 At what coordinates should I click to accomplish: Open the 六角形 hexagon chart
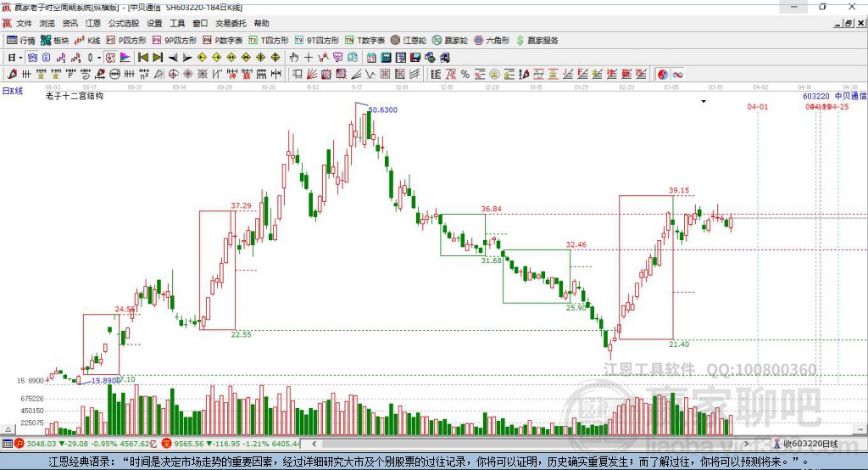(492, 41)
